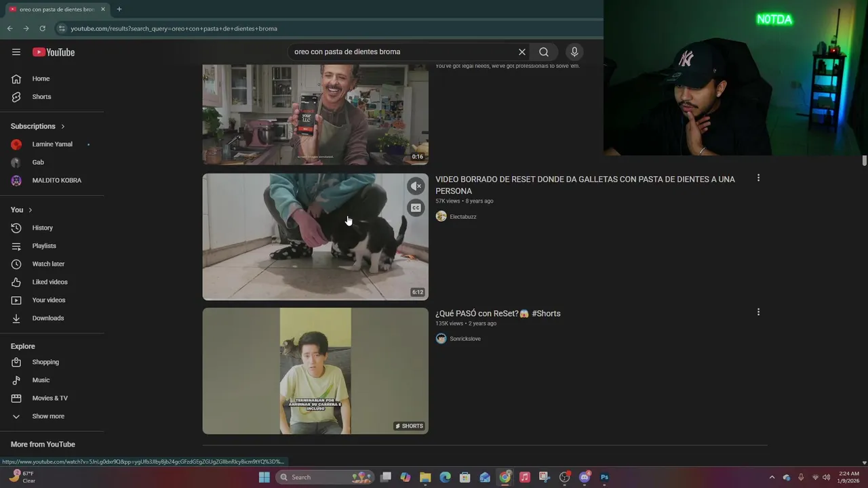Open the Lamine Yamal channel subscription
Viewport: 868px width, 488px height.
coord(52,144)
